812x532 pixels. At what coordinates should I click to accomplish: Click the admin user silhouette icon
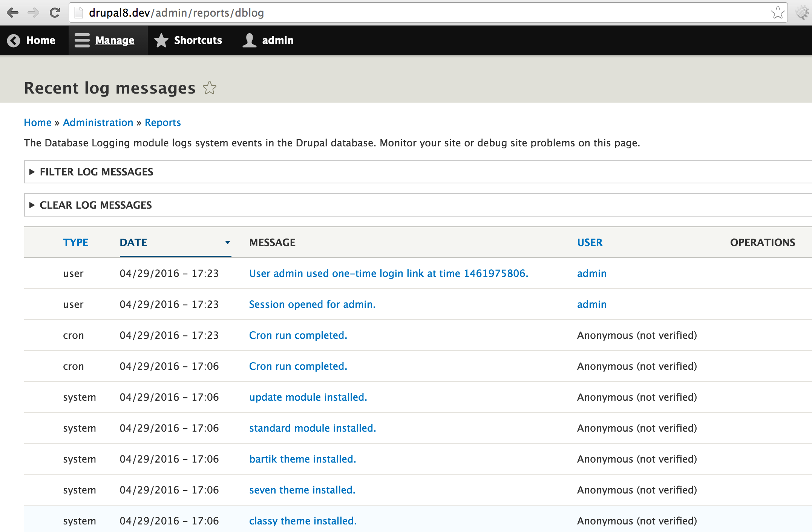[x=249, y=40]
